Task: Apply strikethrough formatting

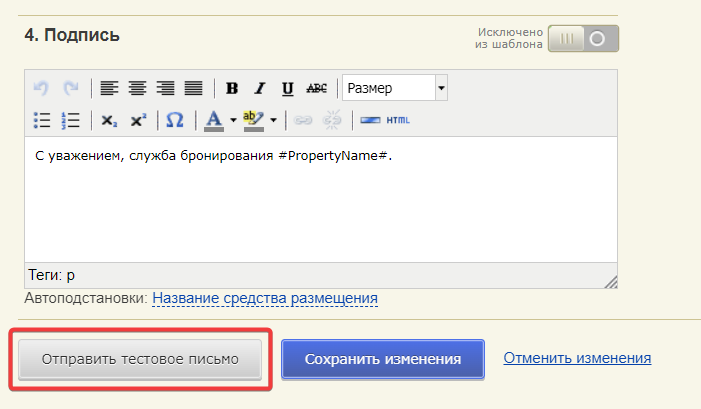Action: pyautogui.click(x=317, y=88)
